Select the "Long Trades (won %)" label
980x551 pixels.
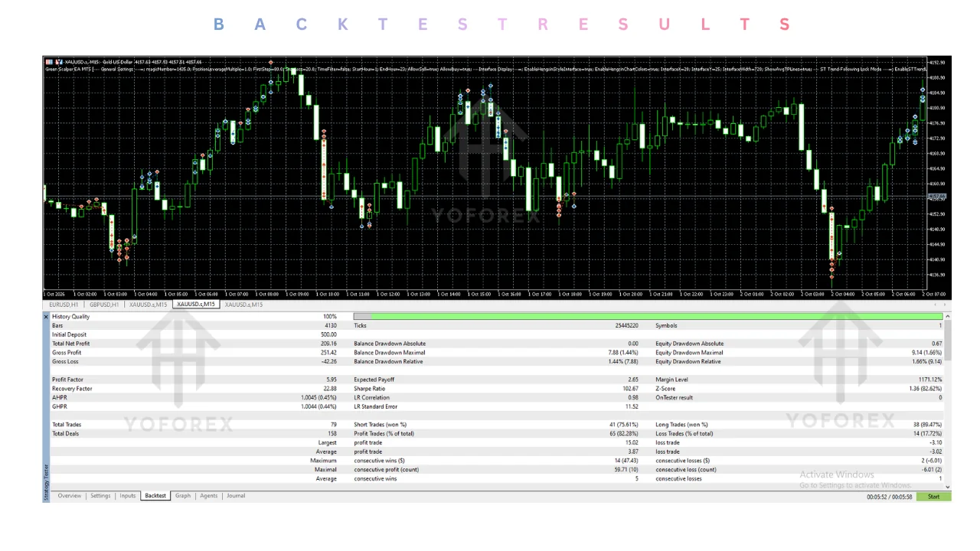point(681,425)
